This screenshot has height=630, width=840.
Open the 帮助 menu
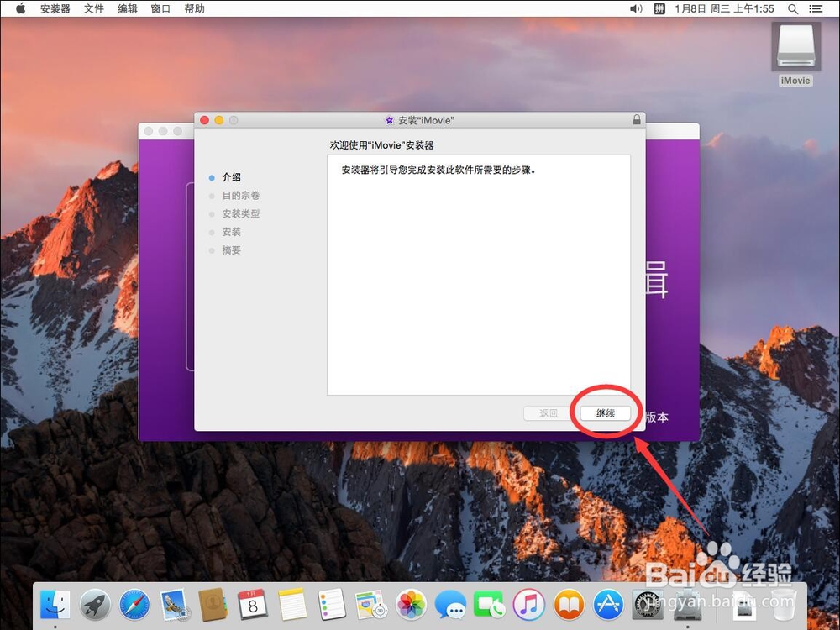click(195, 8)
